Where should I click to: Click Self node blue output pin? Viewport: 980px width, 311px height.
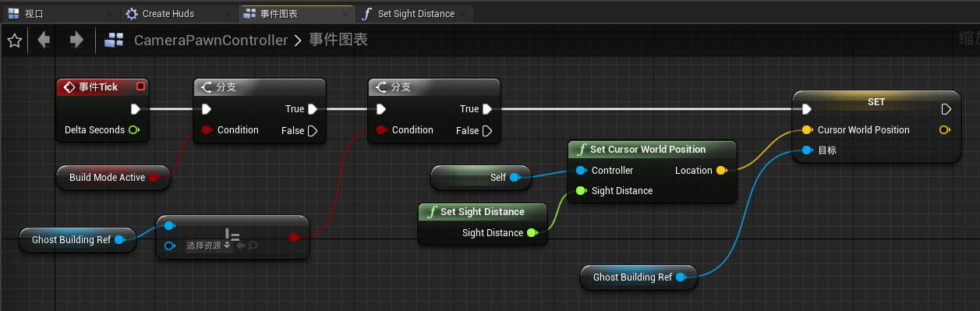(515, 178)
